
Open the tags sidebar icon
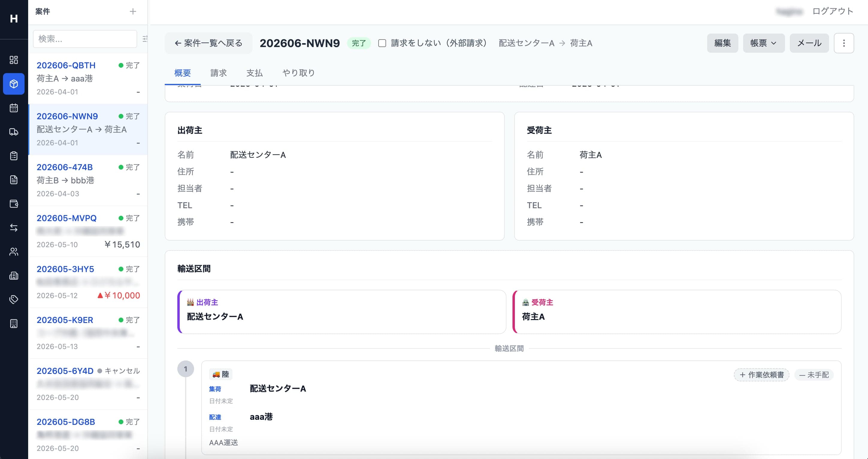pos(14,300)
